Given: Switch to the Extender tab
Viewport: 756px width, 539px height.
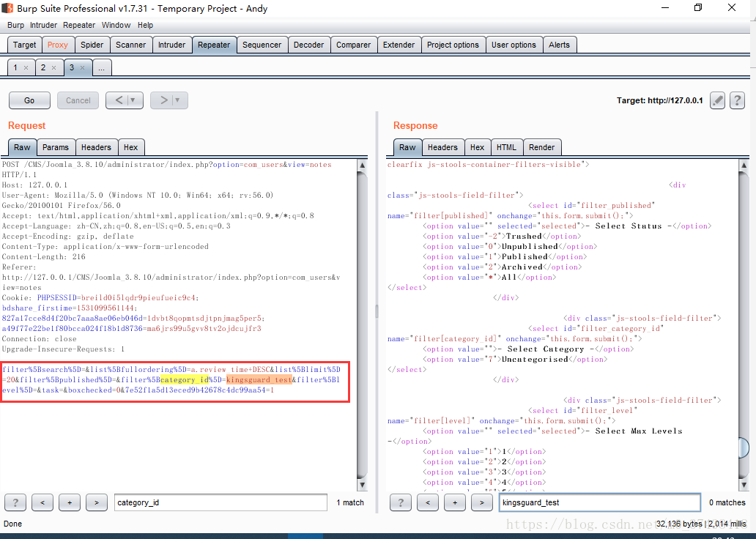Looking at the screenshot, I should pyautogui.click(x=399, y=45).
